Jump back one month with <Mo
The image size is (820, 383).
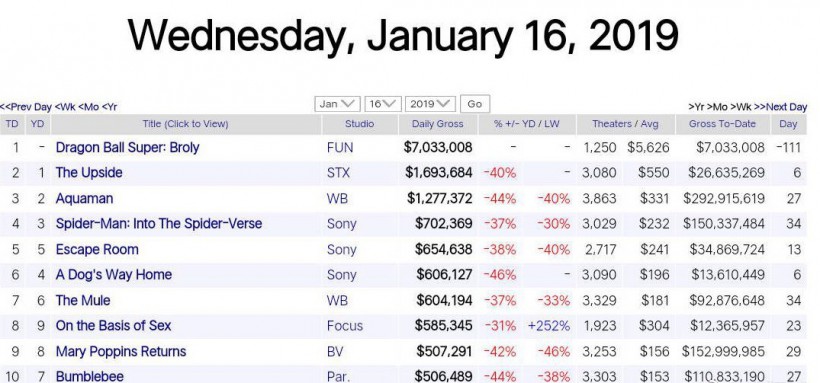[89, 107]
